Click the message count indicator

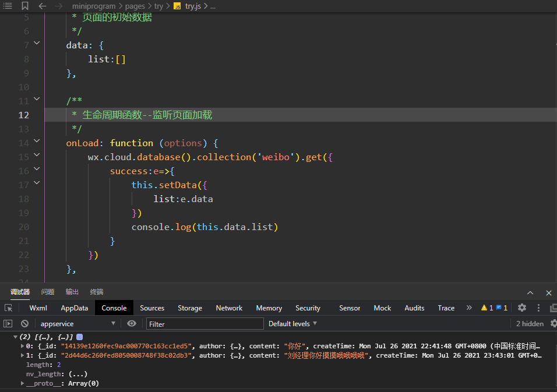(502, 308)
